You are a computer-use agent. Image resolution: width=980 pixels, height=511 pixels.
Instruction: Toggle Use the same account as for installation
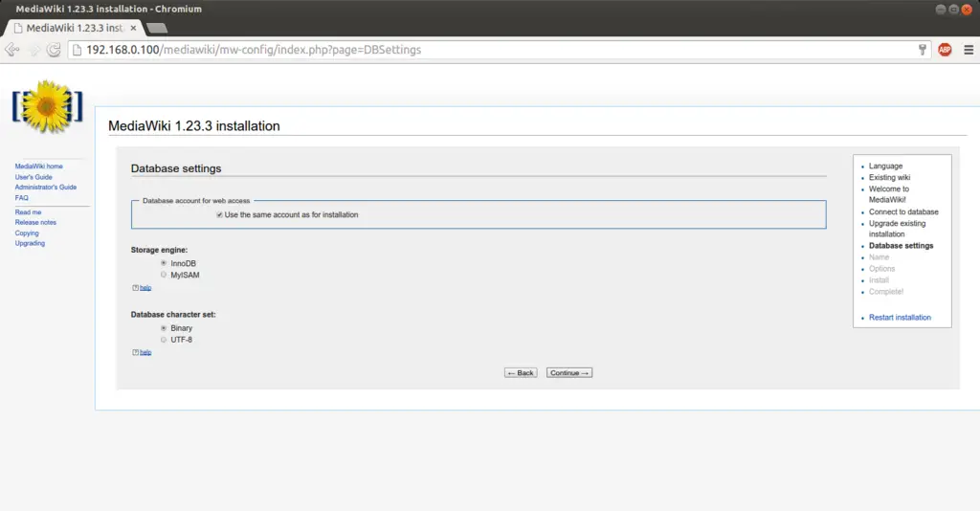219,215
